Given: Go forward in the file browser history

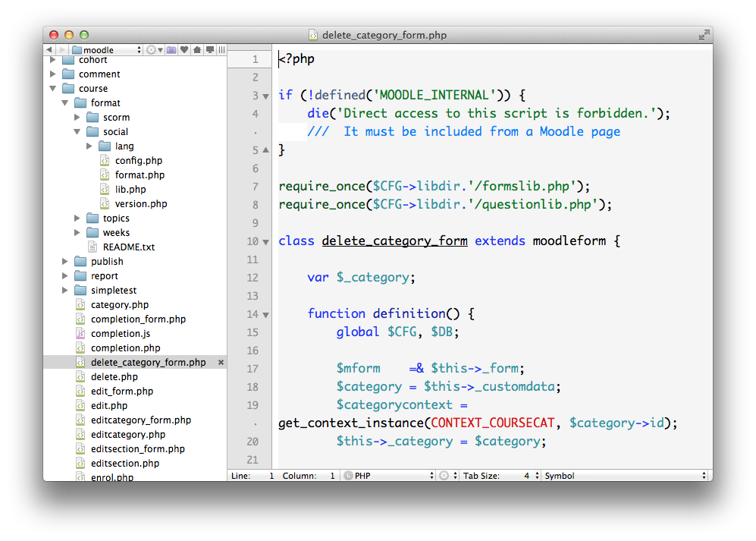Looking at the screenshot, I should point(61,50).
